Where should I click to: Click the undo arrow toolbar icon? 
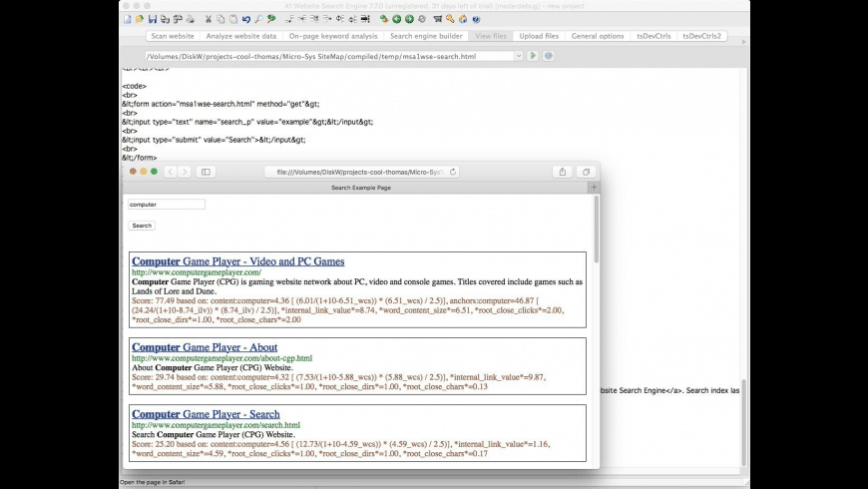(x=246, y=19)
